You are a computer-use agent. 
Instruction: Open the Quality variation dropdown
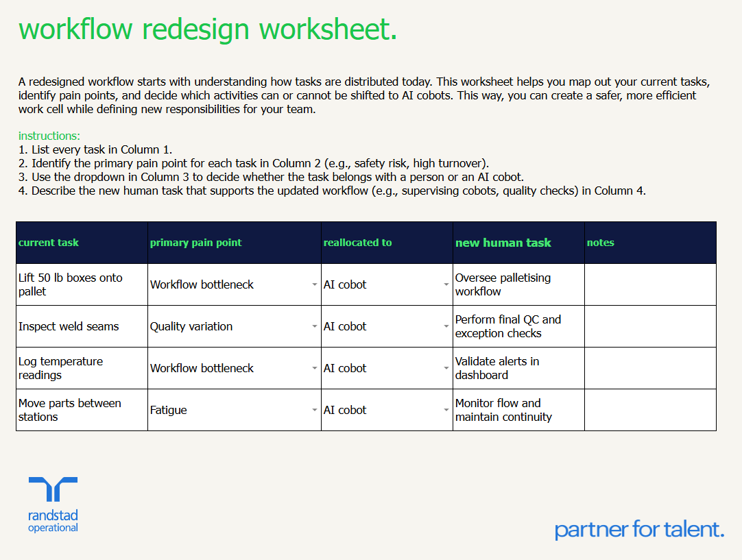pos(314,326)
